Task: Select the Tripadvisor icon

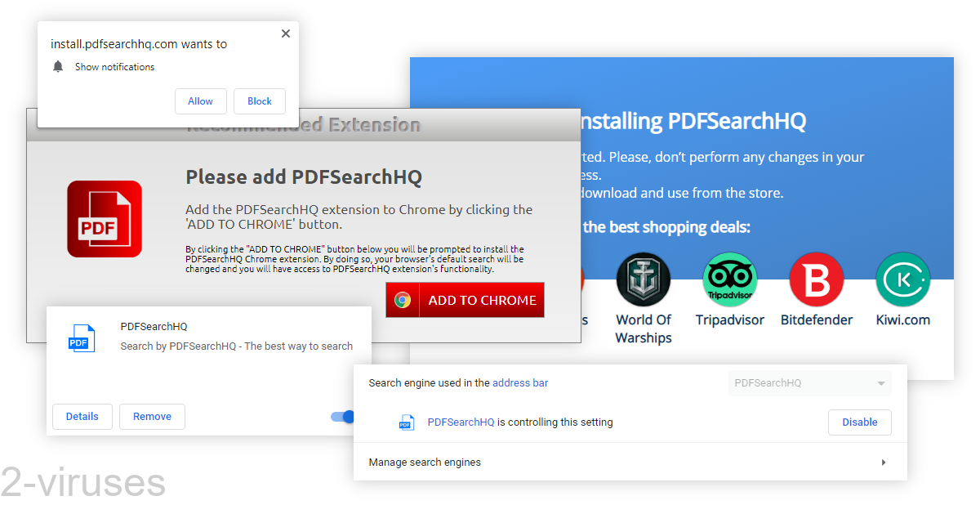Action: [729, 278]
